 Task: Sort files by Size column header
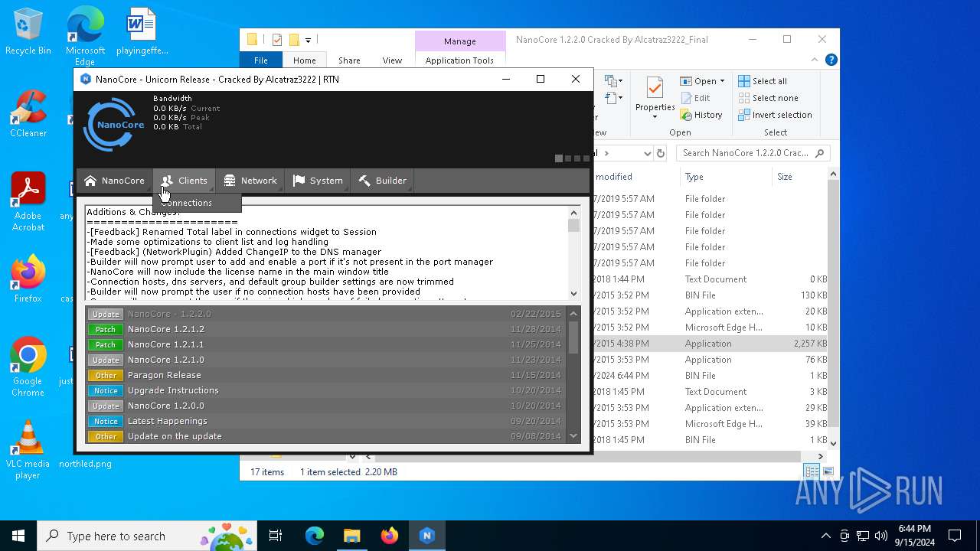(x=800, y=177)
